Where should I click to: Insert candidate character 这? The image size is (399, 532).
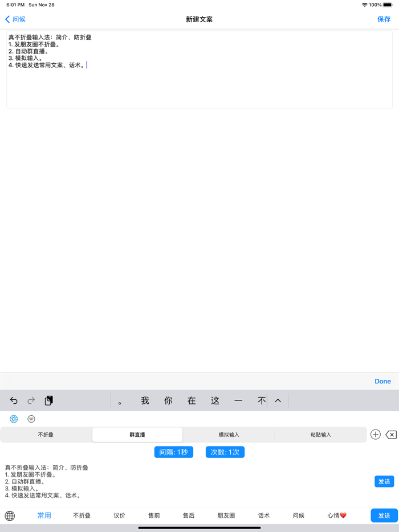(x=215, y=400)
